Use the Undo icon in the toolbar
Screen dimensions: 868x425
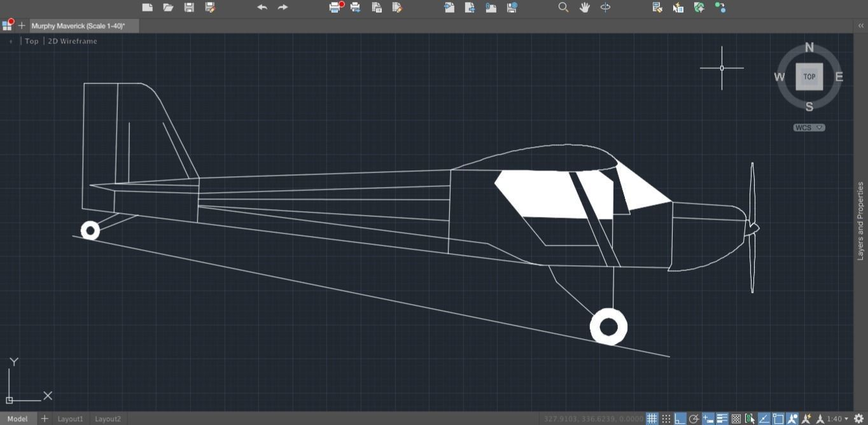(262, 7)
